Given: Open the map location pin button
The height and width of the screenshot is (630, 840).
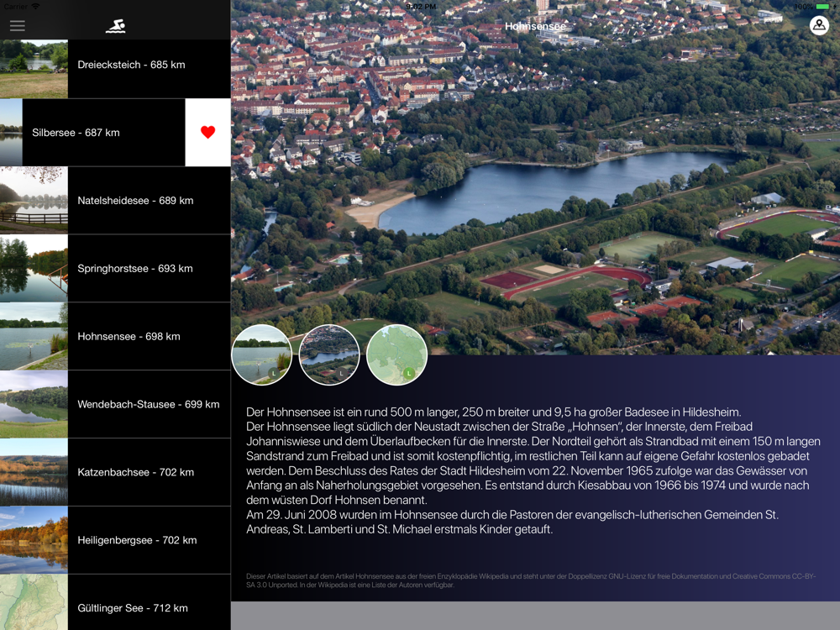Looking at the screenshot, I should pos(819,25).
